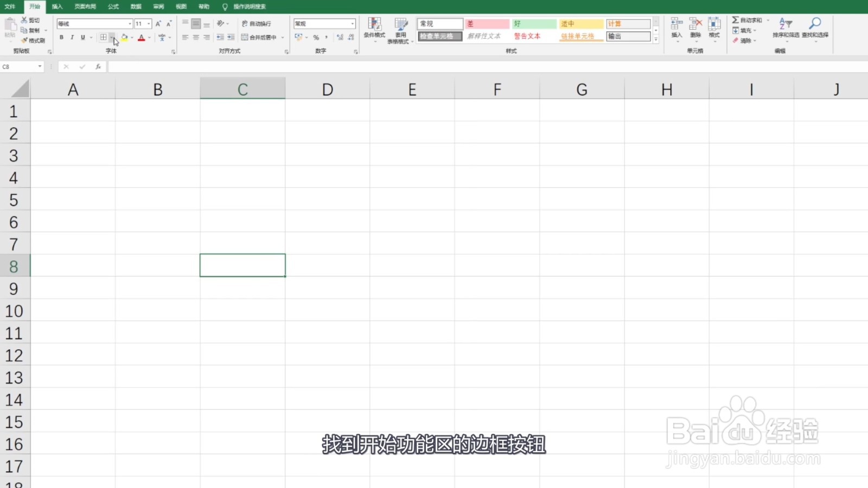
Task: Click the comma style icon
Action: (x=326, y=37)
